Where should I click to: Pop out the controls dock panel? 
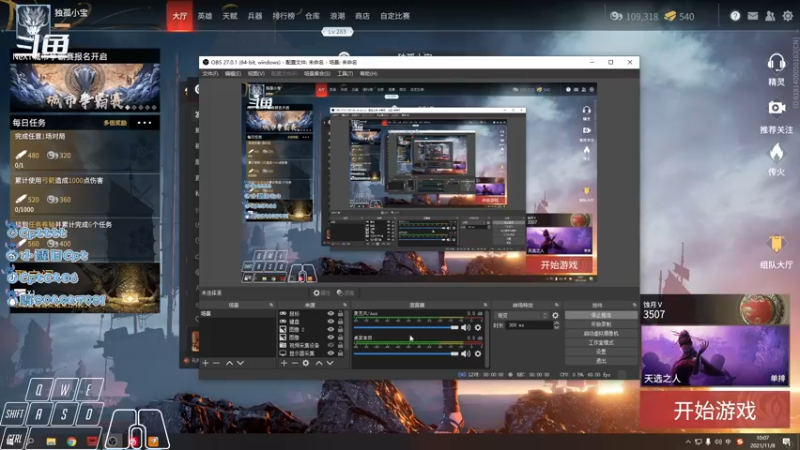tap(634, 305)
